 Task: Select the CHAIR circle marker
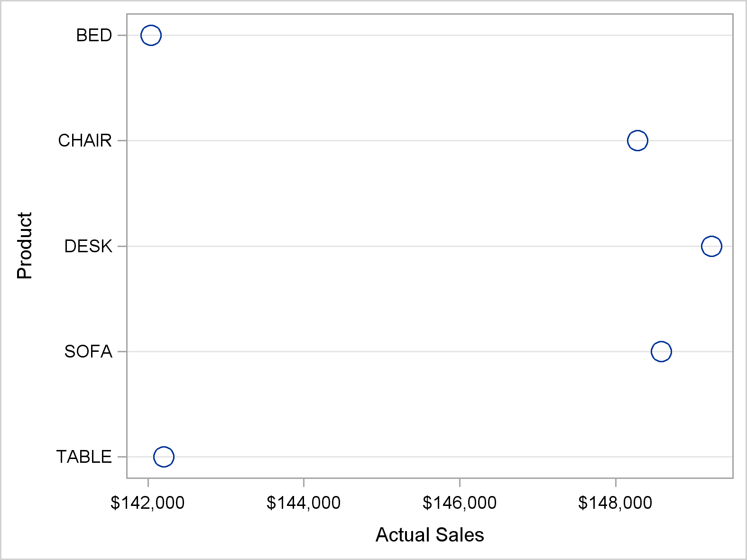pyautogui.click(x=637, y=140)
